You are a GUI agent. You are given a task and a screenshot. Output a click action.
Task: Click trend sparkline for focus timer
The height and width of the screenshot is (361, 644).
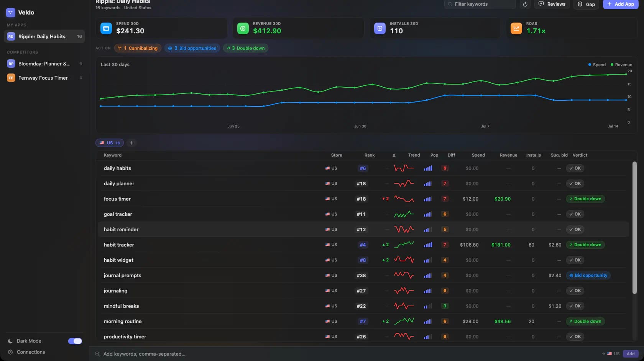[x=404, y=199]
